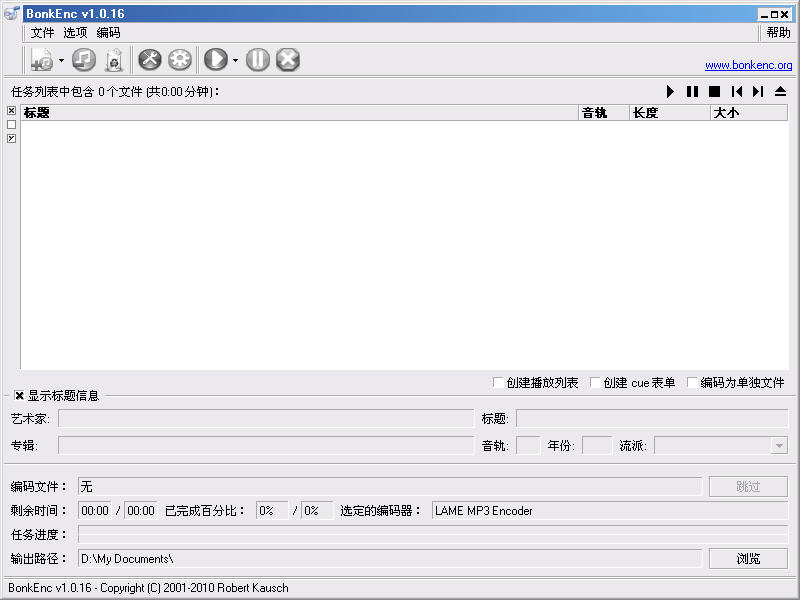800x600 pixels.
Task: Skip to previous track in joblist player
Action: pyautogui.click(x=736, y=91)
